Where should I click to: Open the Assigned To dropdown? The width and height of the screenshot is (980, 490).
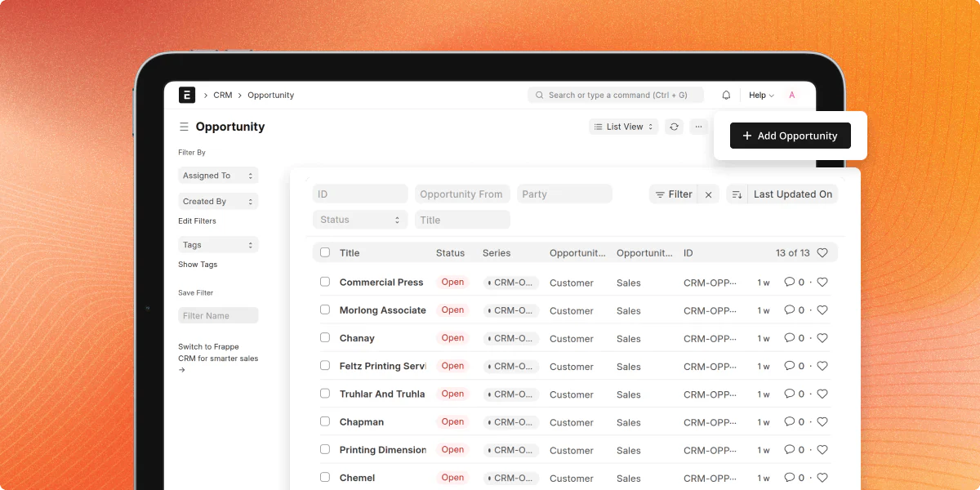[218, 176]
